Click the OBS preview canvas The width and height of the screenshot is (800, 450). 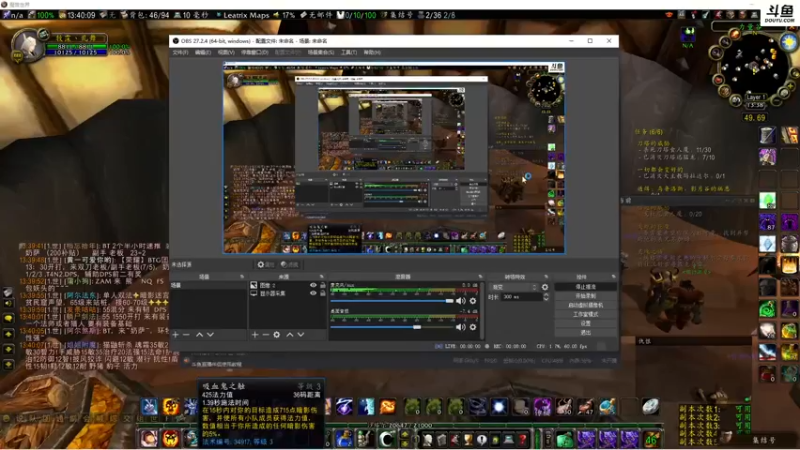(x=394, y=158)
